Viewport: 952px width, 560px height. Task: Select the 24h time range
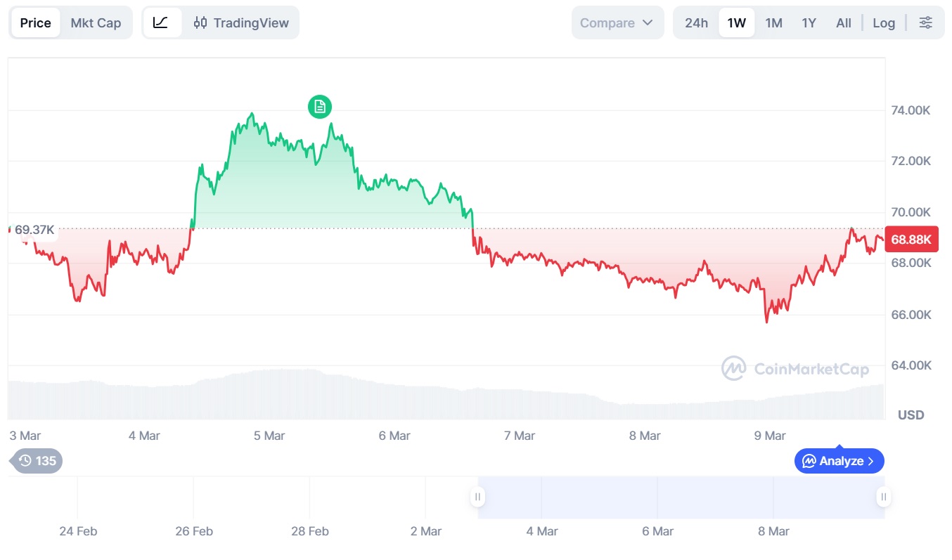(x=696, y=22)
